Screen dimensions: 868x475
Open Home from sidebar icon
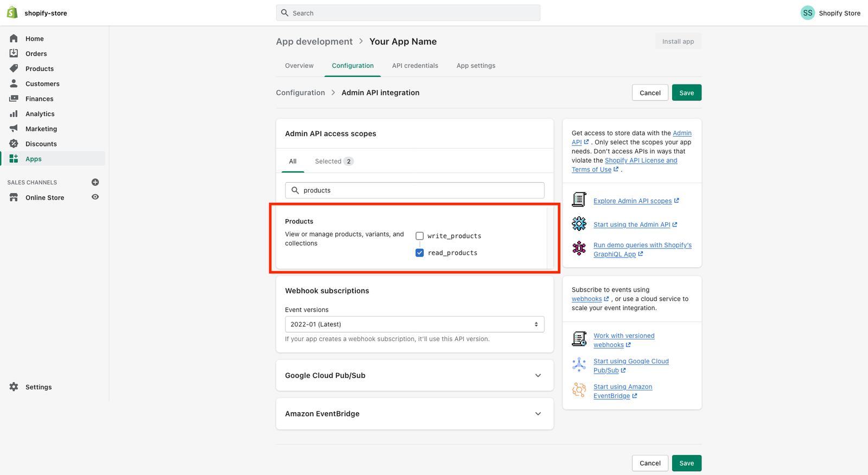pos(14,38)
